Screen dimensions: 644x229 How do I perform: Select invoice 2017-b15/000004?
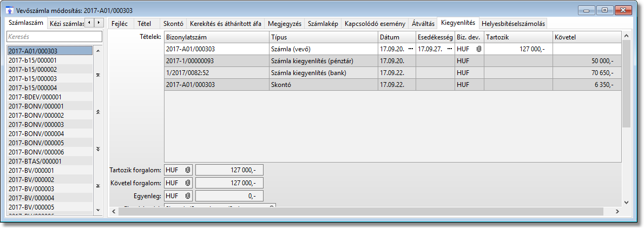tap(50, 87)
